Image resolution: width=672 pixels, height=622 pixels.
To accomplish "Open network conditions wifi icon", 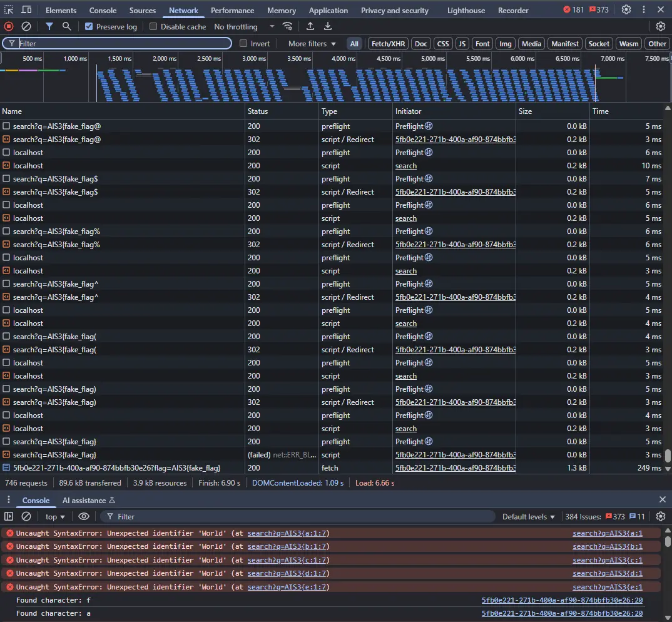I will [288, 26].
